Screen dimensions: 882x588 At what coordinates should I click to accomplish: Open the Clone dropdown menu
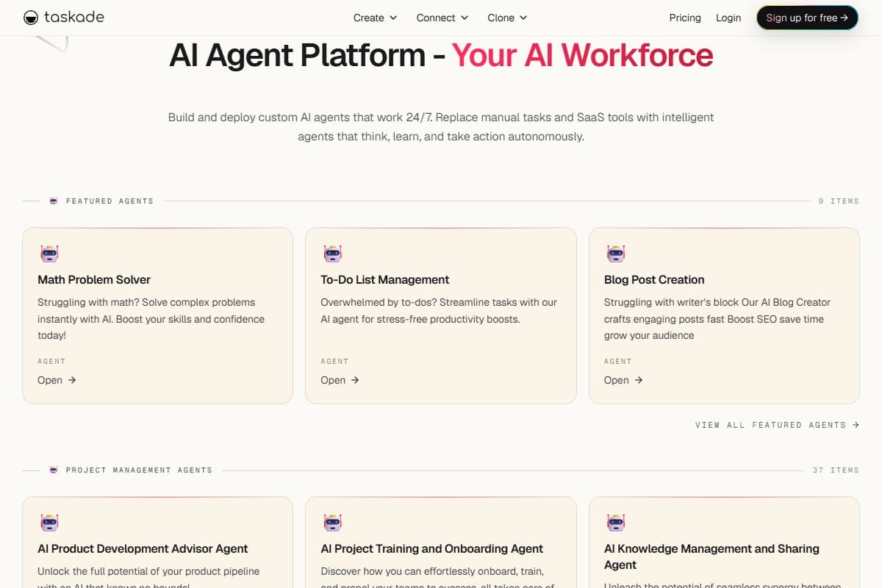point(507,18)
